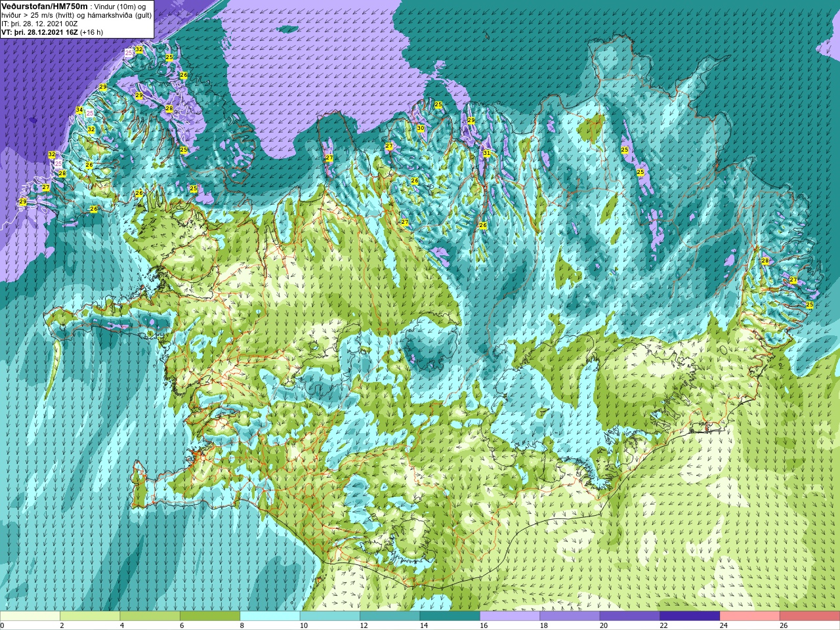Select the medium purple 18–20 legend swatch

570,617
